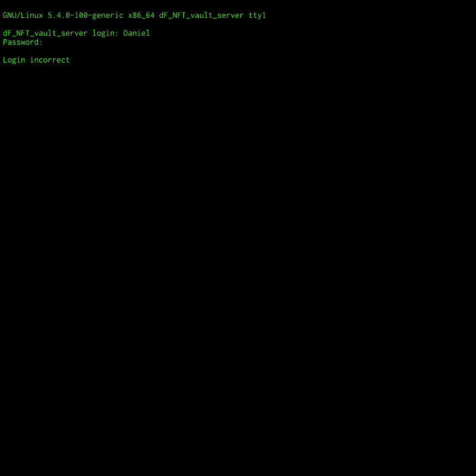Click "server" in the login prompt line
476x476 pixels.
coord(74,33)
